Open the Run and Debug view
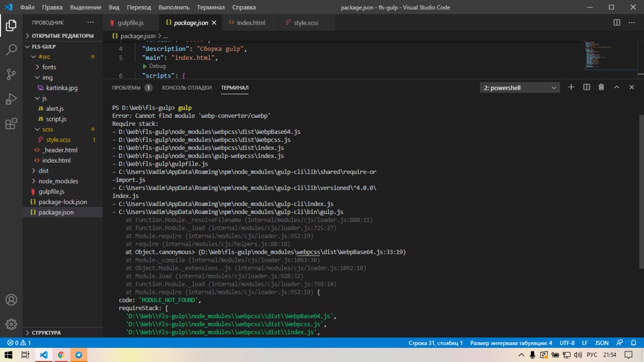The image size is (644, 362). (11, 99)
